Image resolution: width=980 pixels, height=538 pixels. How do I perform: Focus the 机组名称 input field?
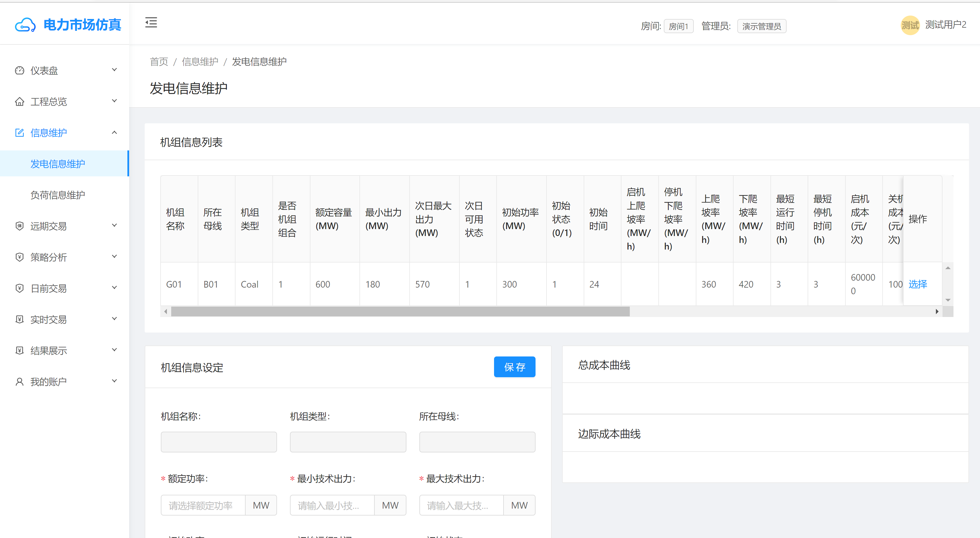pos(219,442)
